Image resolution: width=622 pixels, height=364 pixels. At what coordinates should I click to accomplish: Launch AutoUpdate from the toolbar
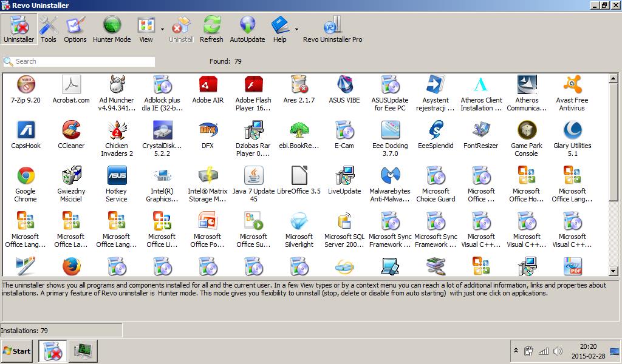(x=248, y=29)
